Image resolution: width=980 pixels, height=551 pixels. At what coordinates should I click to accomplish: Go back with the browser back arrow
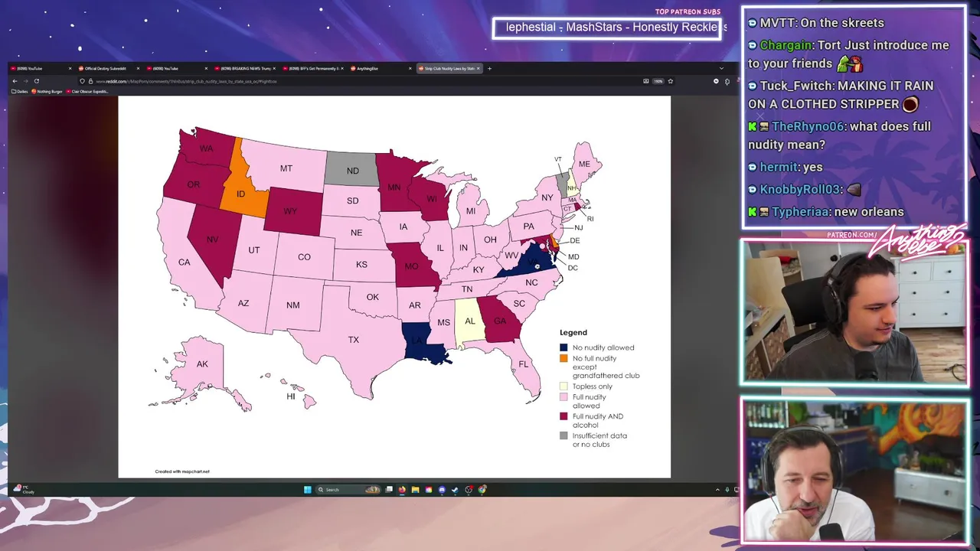click(15, 81)
